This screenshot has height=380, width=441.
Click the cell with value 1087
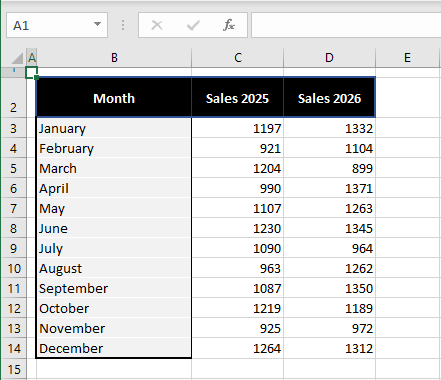click(238, 288)
